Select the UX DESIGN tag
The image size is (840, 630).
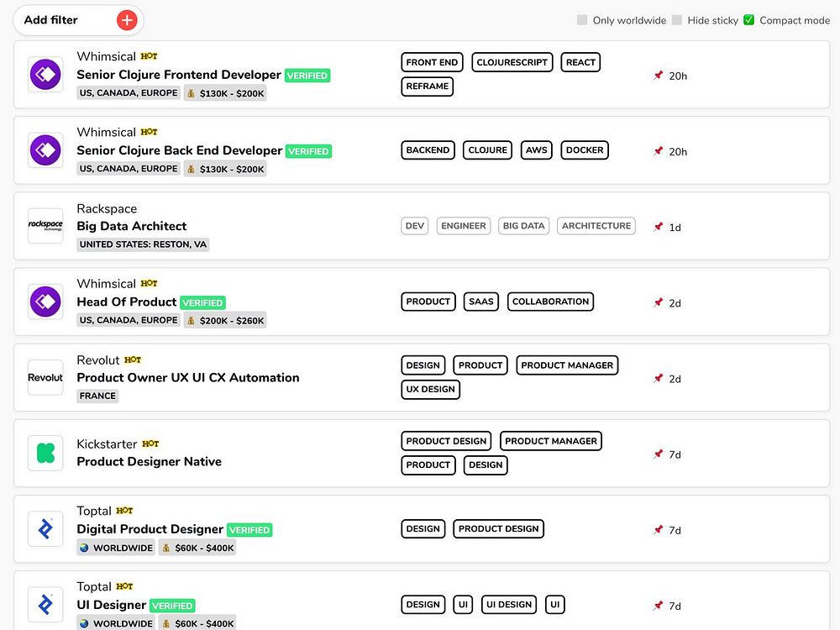430,390
